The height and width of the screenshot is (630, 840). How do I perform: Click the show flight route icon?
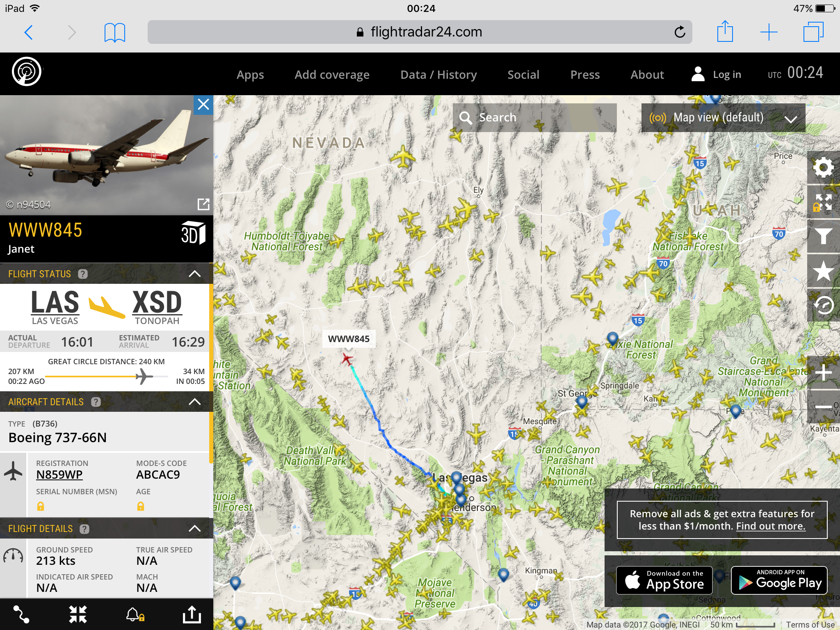21,614
